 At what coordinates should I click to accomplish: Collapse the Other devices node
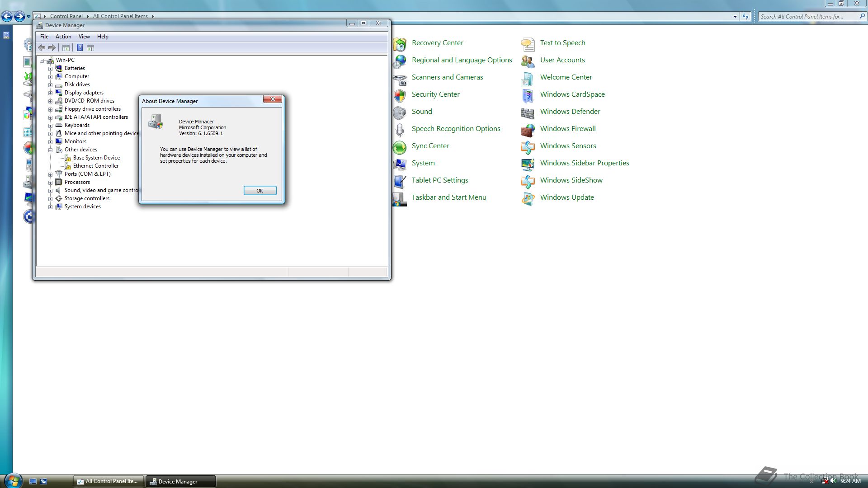coord(51,150)
